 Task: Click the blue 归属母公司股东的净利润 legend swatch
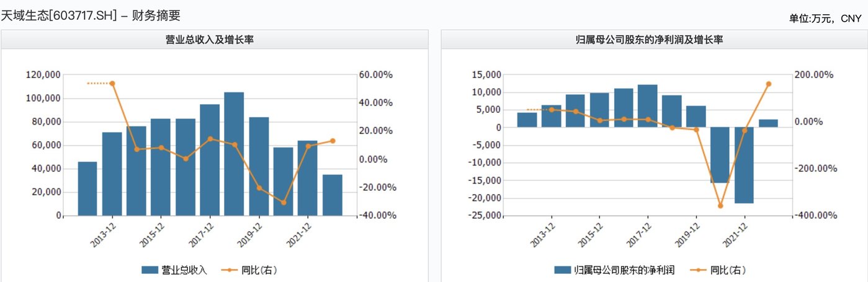click(x=563, y=270)
